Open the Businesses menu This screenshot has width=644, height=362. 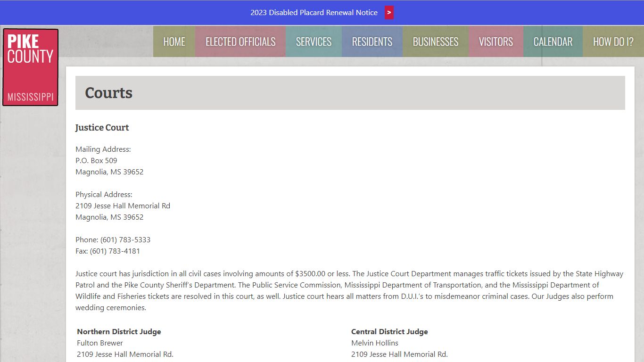click(436, 41)
